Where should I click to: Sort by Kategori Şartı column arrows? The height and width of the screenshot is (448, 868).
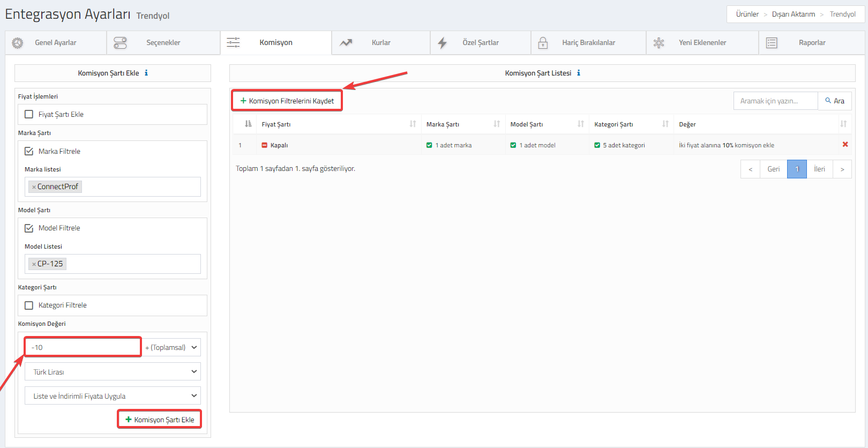pos(665,124)
